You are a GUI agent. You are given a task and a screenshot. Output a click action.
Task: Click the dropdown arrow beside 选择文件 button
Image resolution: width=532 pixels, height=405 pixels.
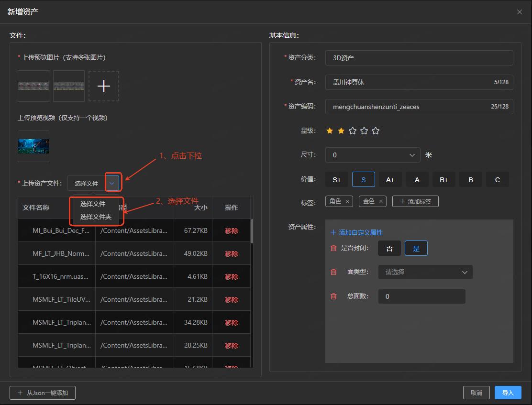tap(112, 183)
